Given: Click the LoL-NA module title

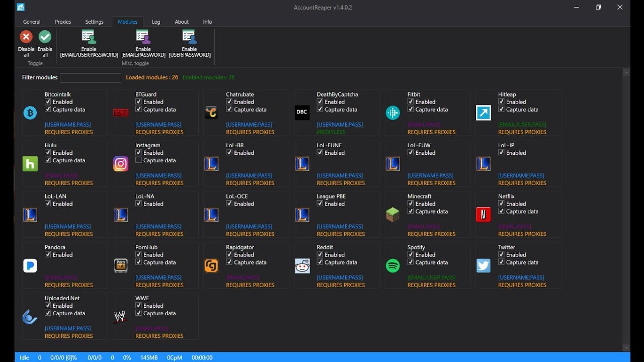Looking at the screenshot, I should 145,196.
